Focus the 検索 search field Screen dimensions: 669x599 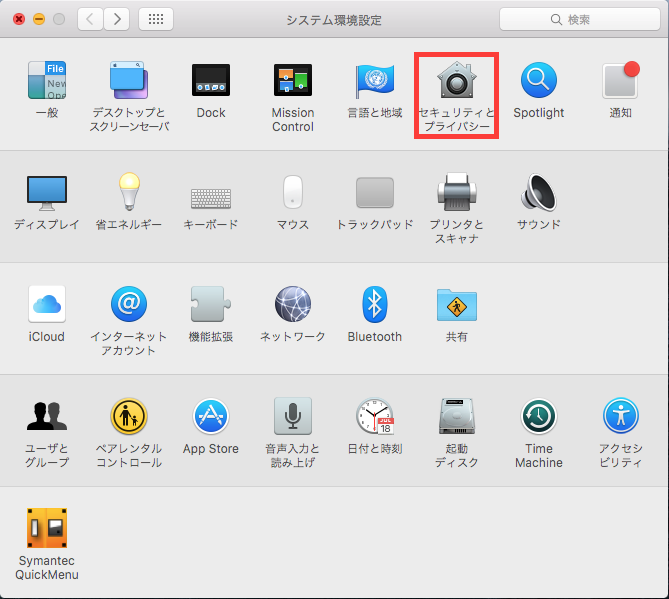580,19
